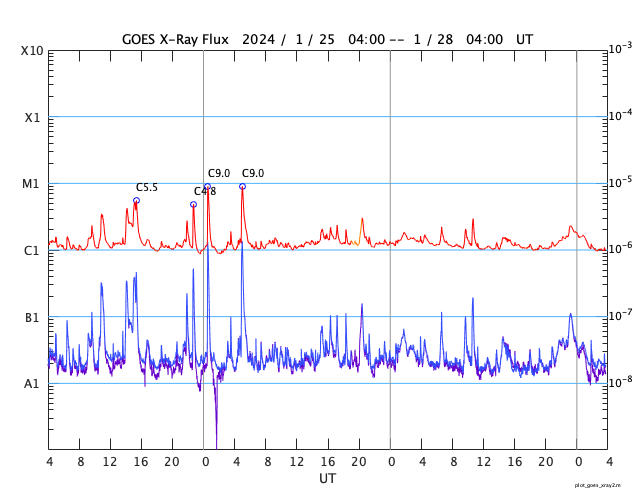Click the GOES X-Ray Flux title text
Screen dimensions: 640x500
[176, 40]
